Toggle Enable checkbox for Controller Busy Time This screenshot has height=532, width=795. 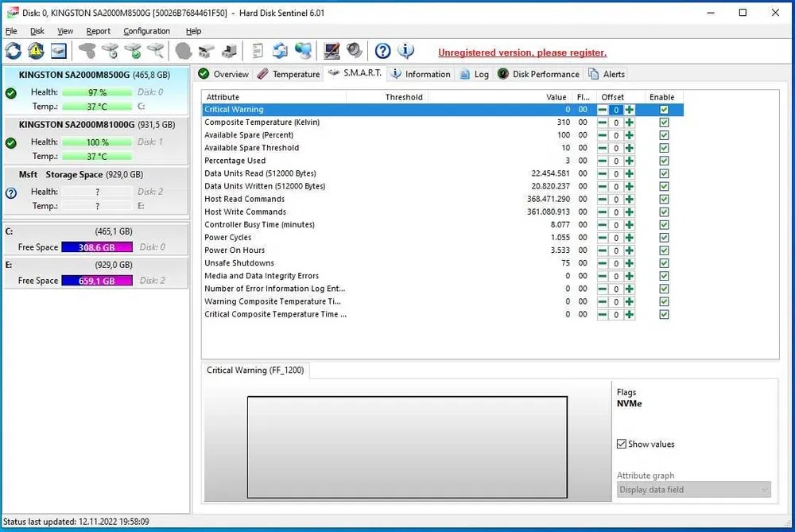(664, 225)
